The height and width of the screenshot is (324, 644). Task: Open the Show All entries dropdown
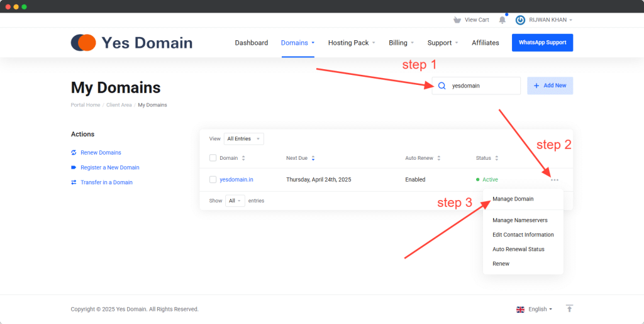tap(235, 201)
